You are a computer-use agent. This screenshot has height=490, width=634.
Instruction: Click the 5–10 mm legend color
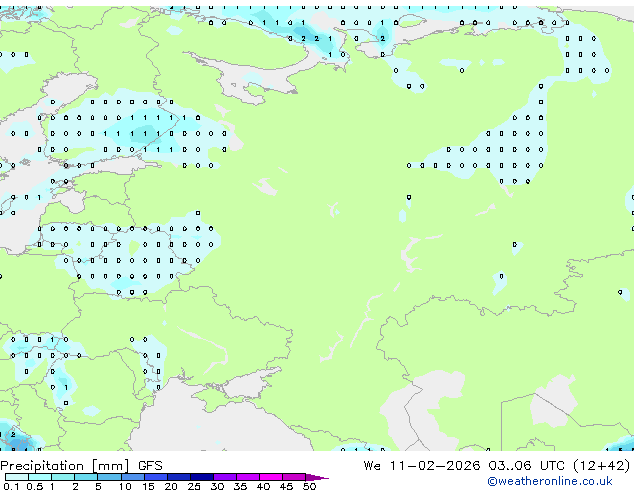click(x=109, y=477)
